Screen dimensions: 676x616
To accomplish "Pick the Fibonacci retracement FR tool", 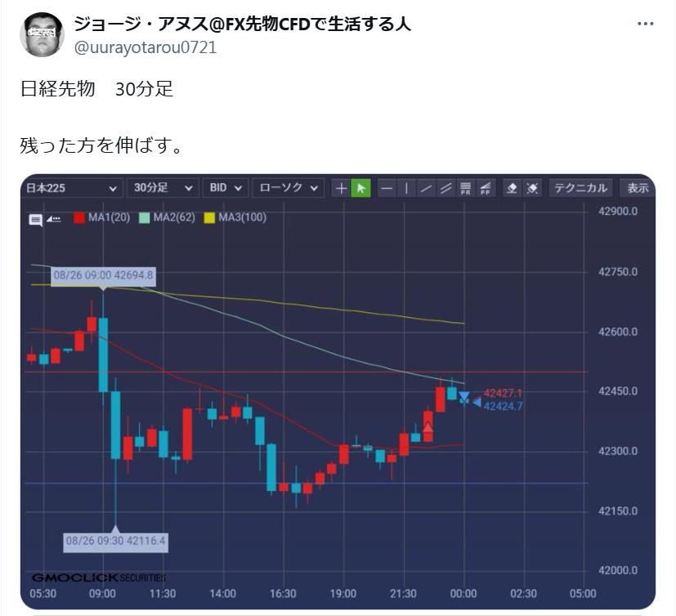I will click(466, 188).
